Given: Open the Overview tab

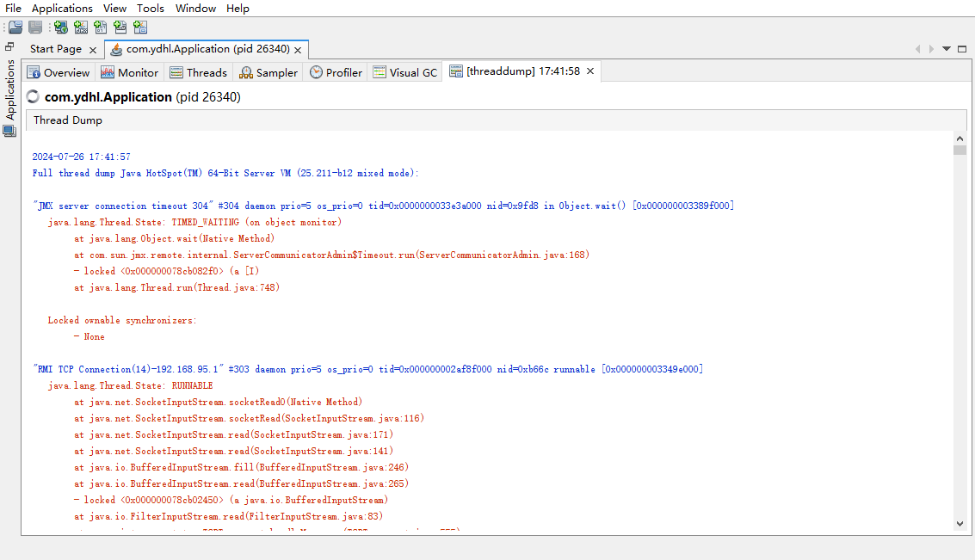Looking at the screenshot, I should (x=59, y=72).
